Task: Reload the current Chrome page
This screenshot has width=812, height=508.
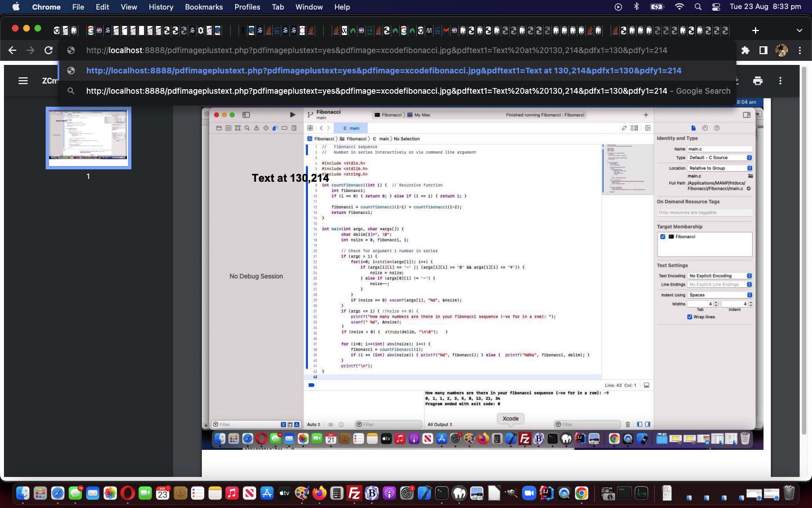Action: coord(48,50)
